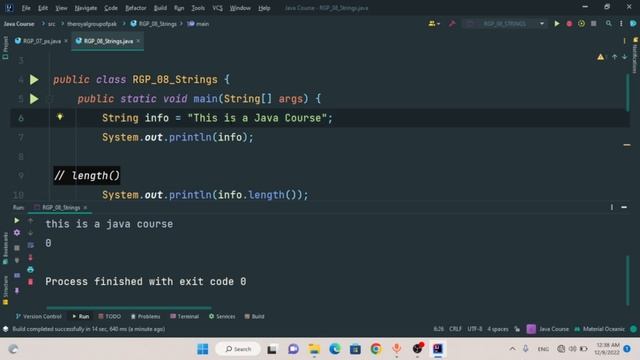Open the Build tool window
640x360 pixels.
[254, 316]
